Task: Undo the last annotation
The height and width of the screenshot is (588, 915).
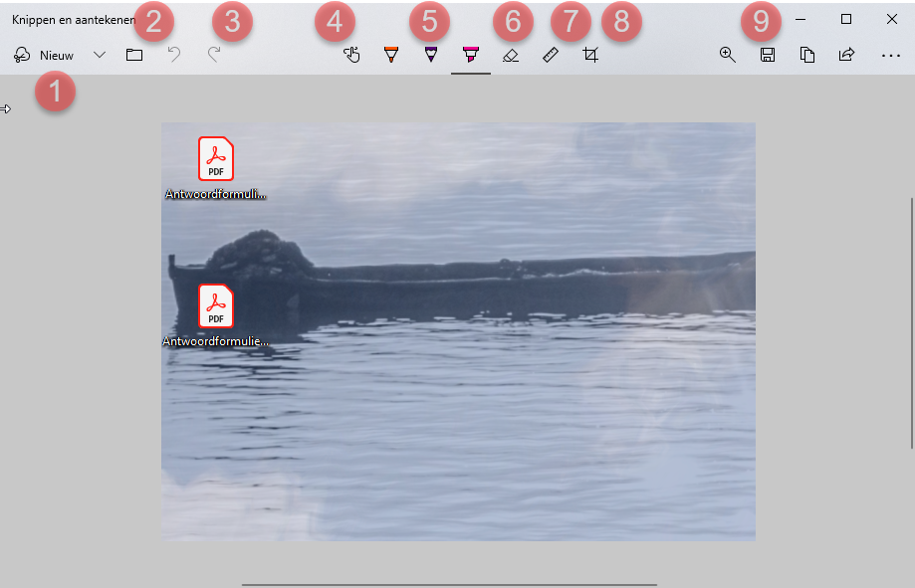Action: click(174, 55)
